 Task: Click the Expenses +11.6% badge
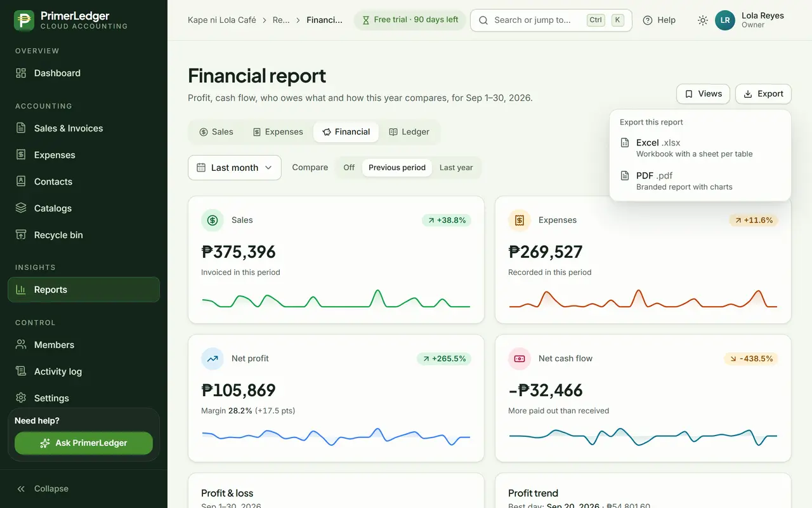[754, 220]
